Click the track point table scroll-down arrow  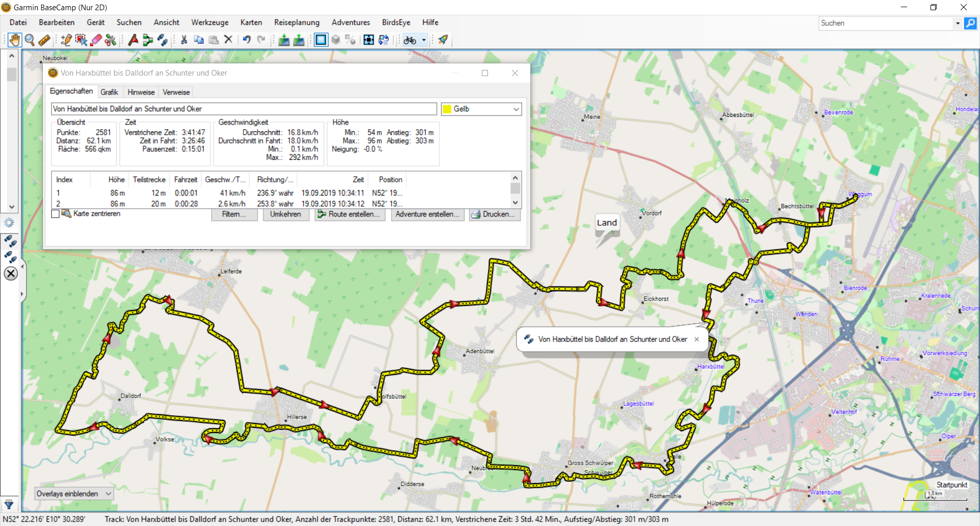516,203
